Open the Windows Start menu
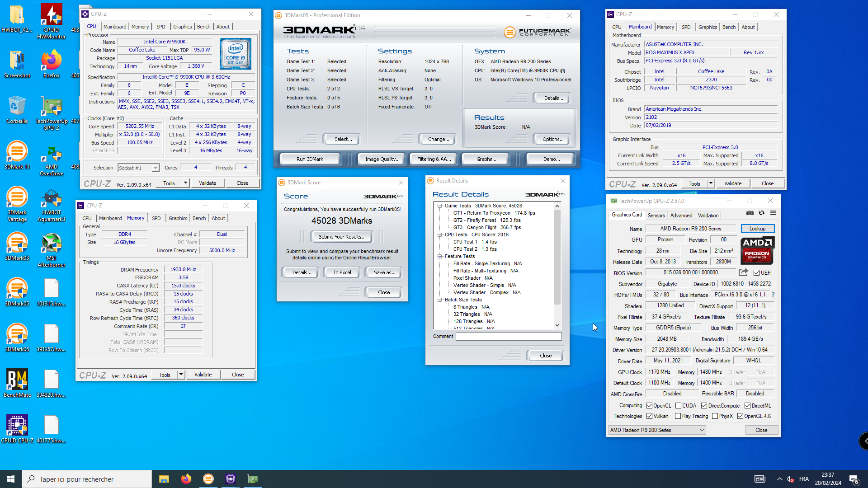Image resolution: width=868 pixels, height=488 pixels. point(11,479)
